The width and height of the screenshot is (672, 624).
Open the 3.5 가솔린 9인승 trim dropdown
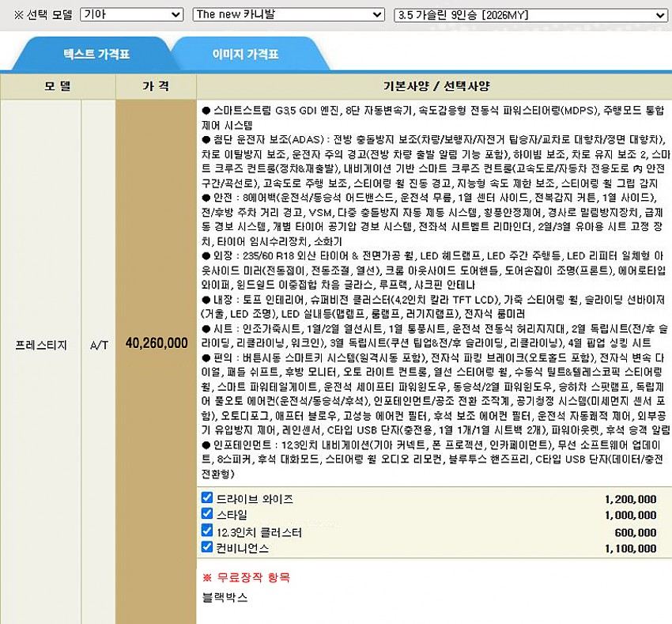(x=530, y=14)
